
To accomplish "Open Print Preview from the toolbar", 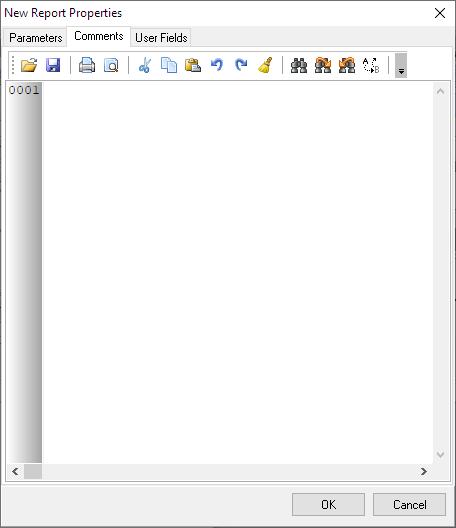I will pos(111,65).
